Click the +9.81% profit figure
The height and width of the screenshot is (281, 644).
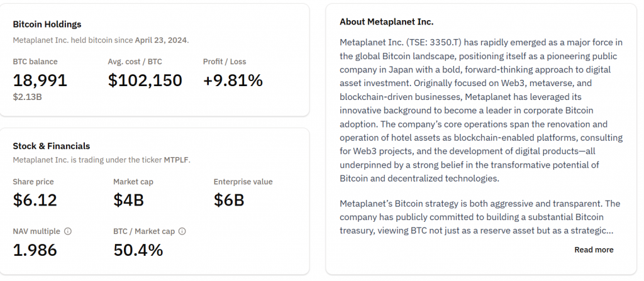click(233, 80)
